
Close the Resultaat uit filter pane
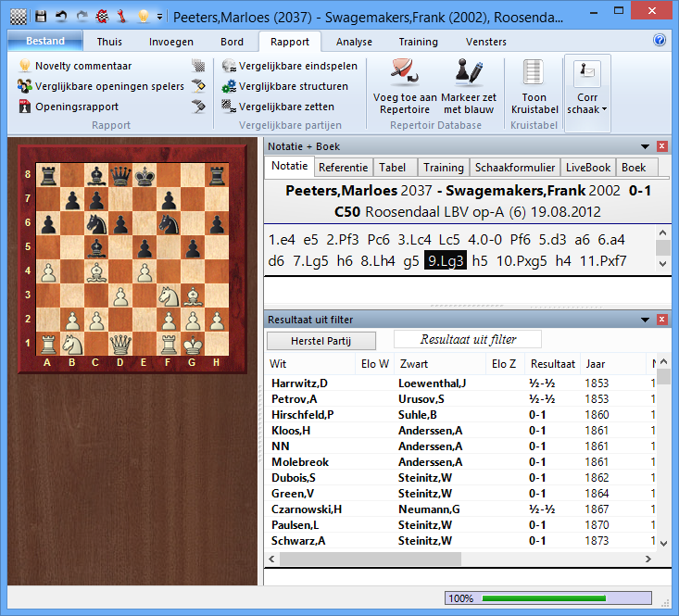pos(661,320)
